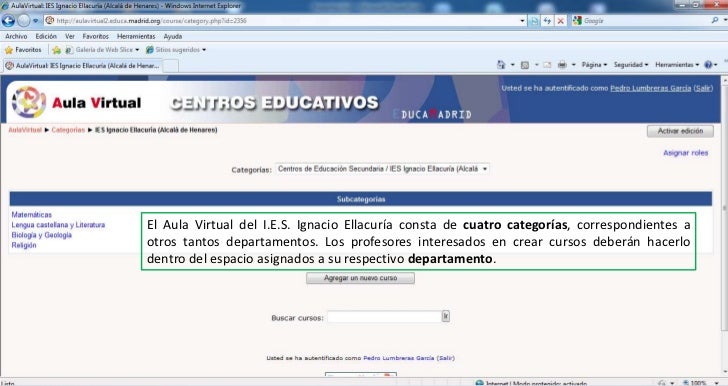Open the Categorías combo box
This screenshot has width=728, height=386.
(x=382, y=169)
